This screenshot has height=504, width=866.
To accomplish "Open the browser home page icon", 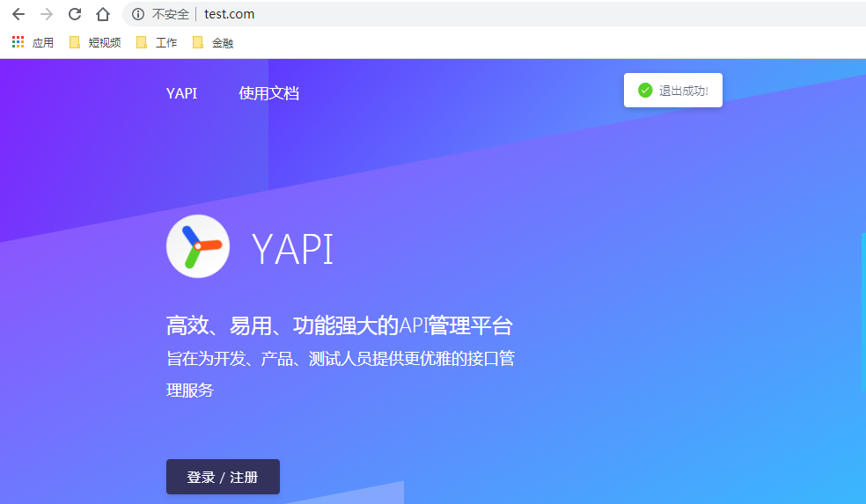I will pos(103,14).
